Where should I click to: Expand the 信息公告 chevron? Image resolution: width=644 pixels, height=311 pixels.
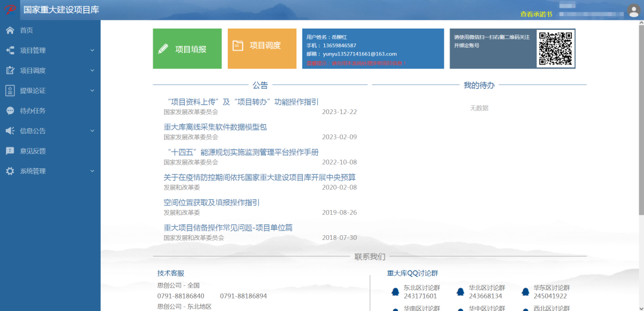point(92,131)
